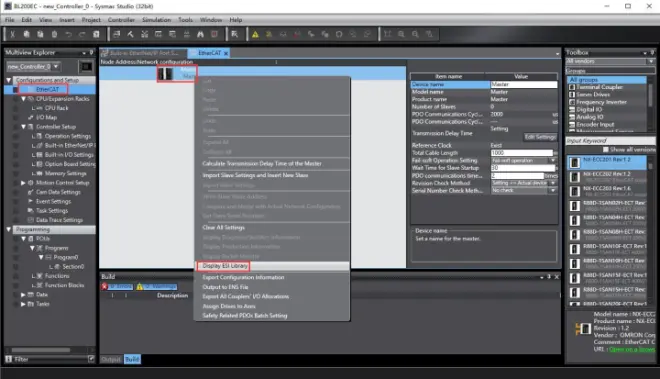Click the red square toolbar icon

[x=214, y=34]
